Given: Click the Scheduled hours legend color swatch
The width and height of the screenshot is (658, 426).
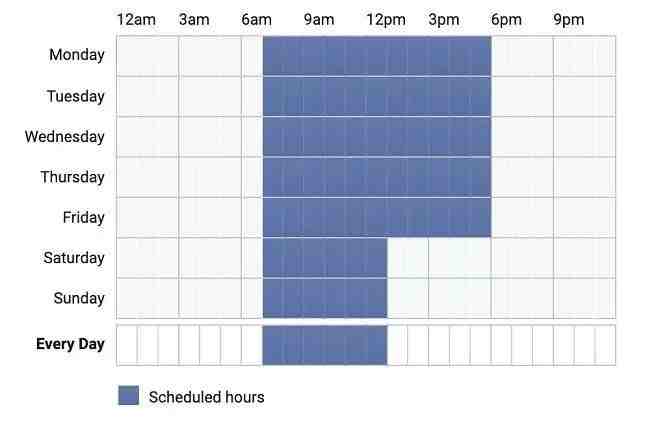Looking at the screenshot, I should click(128, 396).
